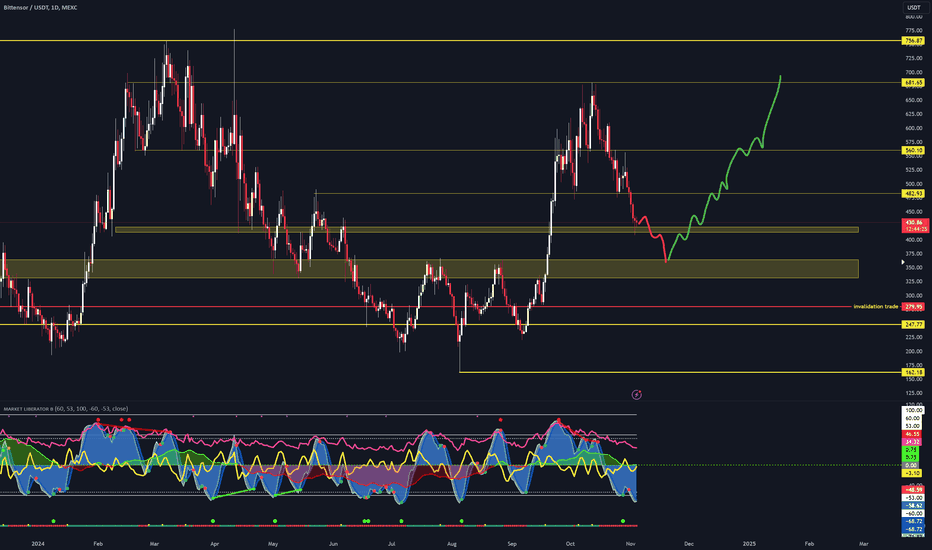The width and height of the screenshot is (932, 550).
Task: Click the red -48.59 indicator value label
Action: tap(913, 489)
